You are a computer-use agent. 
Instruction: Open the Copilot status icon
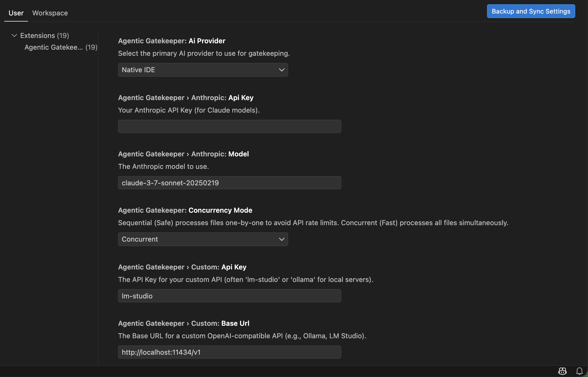[562, 371]
